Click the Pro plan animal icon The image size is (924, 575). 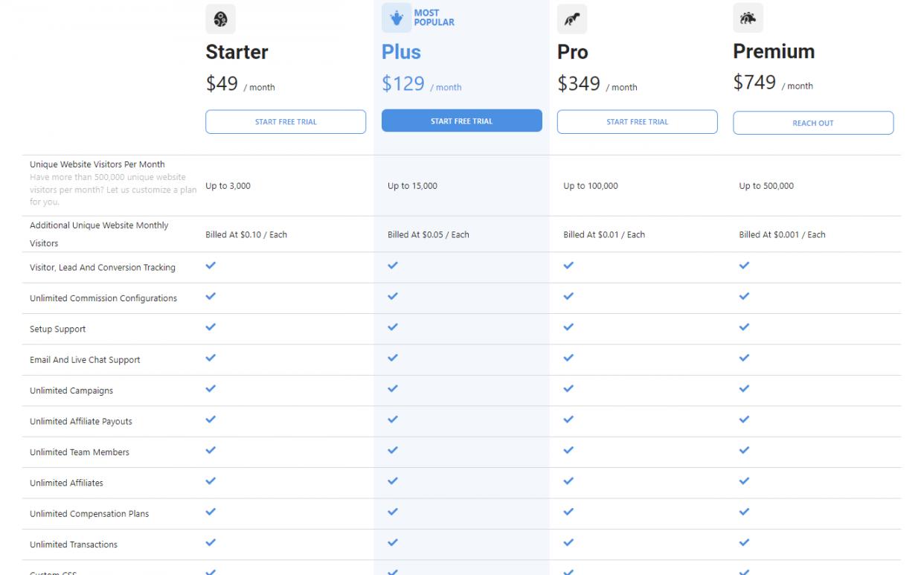[x=571, y=19]
